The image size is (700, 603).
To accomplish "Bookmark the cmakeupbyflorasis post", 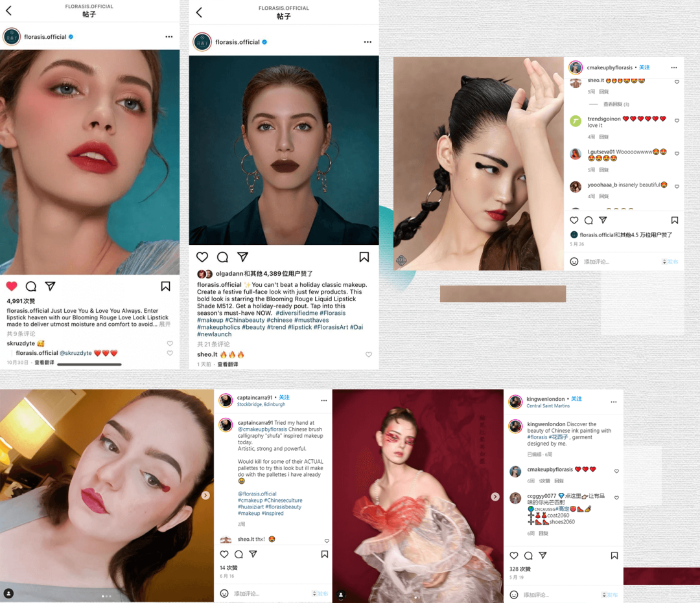I will tap(675, 220).
